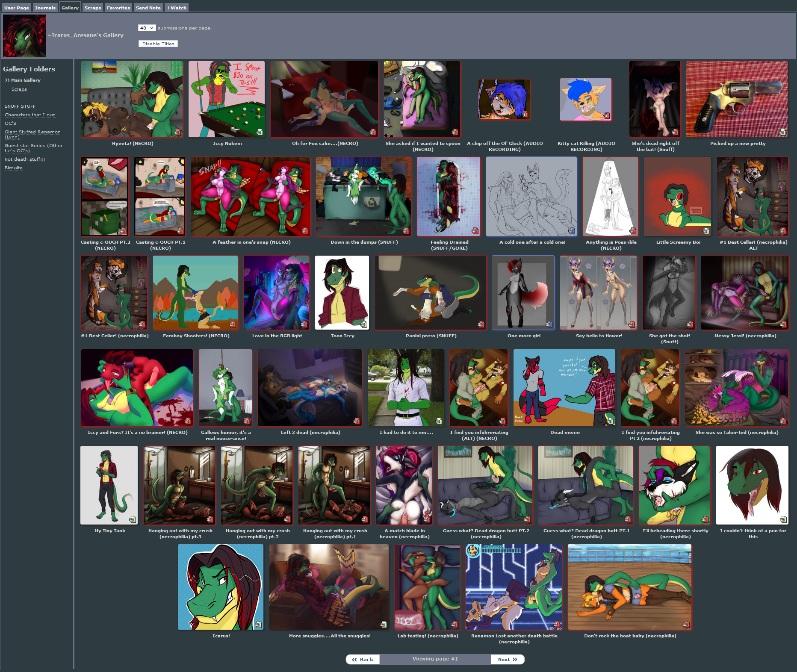Click the 'Say hello to flower!' title link
The height and width of the screenshot is (672, 797).
599,336
